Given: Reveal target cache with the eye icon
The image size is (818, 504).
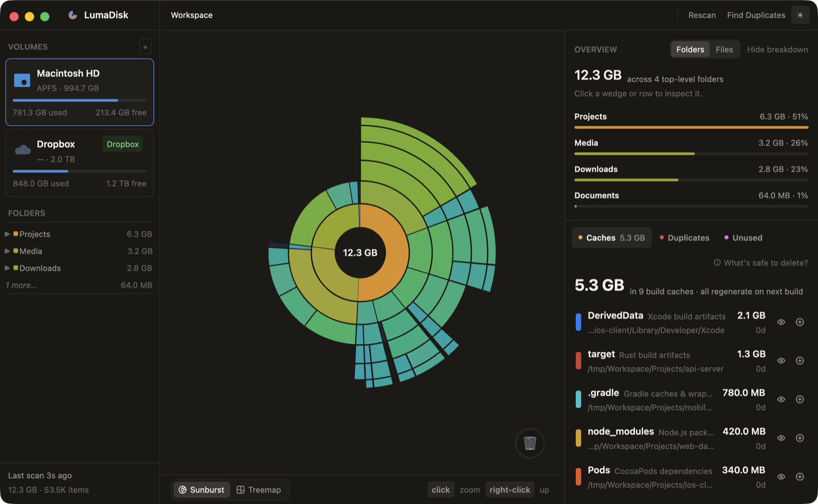Looking at the screenshot, I should 781,361.
